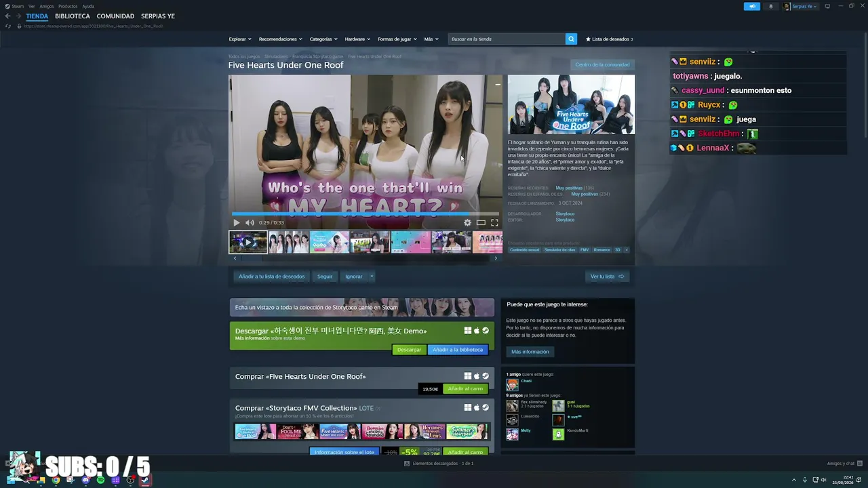Reload the store page
Screen dimensions: 868x488
click(8, 26)
